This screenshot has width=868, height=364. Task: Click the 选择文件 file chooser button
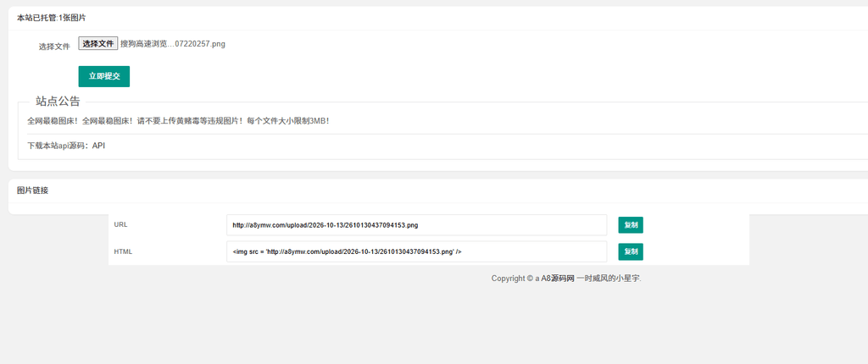(x=98, y=44)
